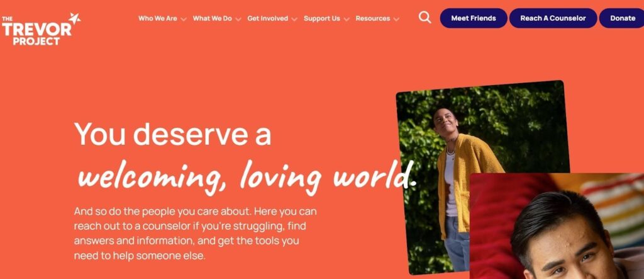This screenshot has width=644, height=279.
Task: Click the Meet Friends button
Action: pos(474,18)
